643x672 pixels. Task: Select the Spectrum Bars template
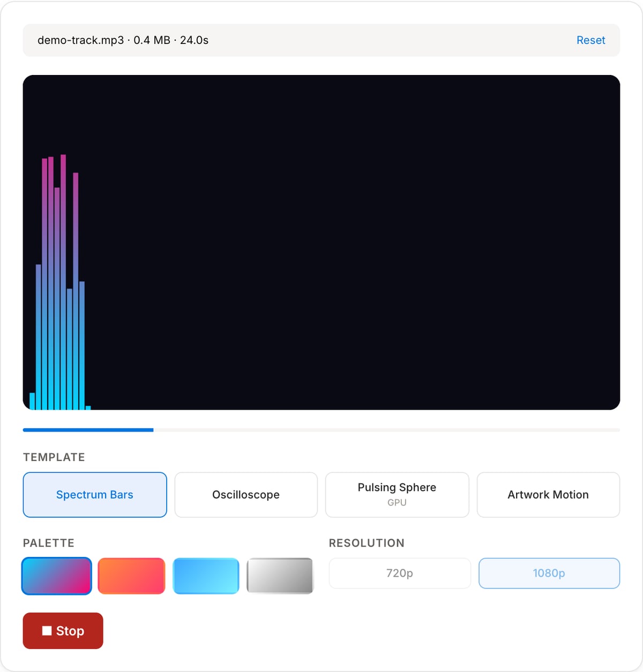(x=95, y=495)
